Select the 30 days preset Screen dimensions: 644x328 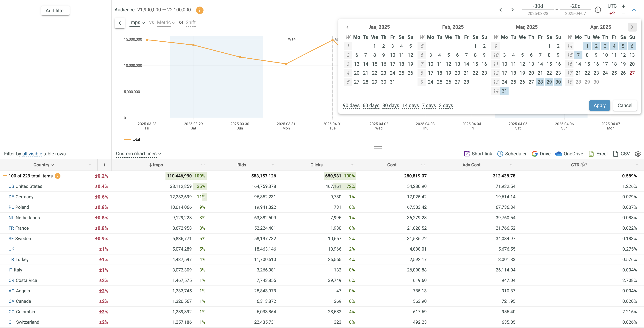click(390, 105)
